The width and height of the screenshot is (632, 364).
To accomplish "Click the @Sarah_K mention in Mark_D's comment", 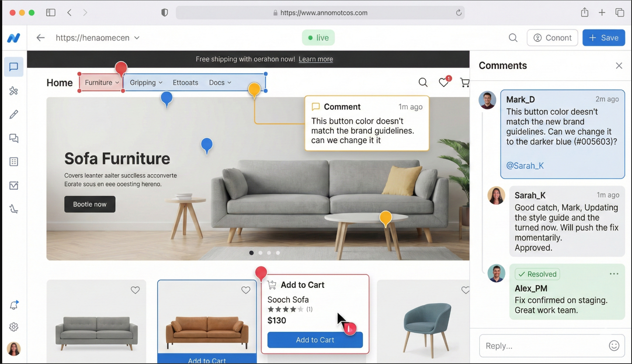I will pos(525,165).
